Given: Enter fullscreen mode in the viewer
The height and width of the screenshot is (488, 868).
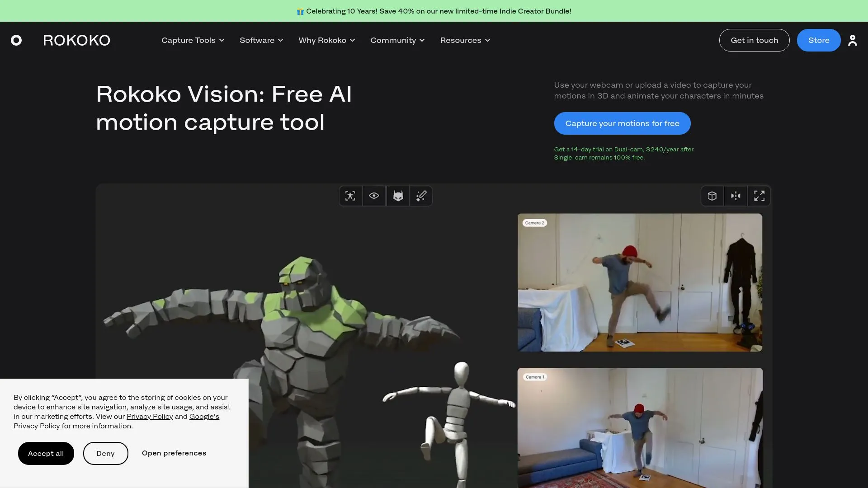Looking at the screenshot, I should click(x=759, y=196).
